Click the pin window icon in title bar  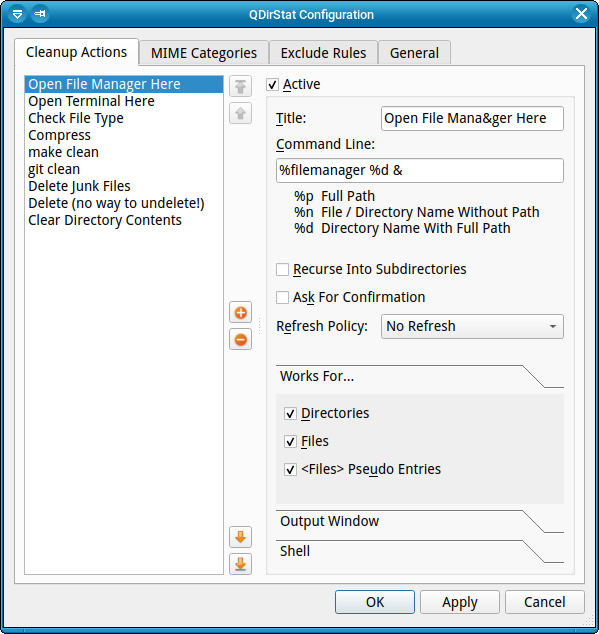(x=40, y=14)
